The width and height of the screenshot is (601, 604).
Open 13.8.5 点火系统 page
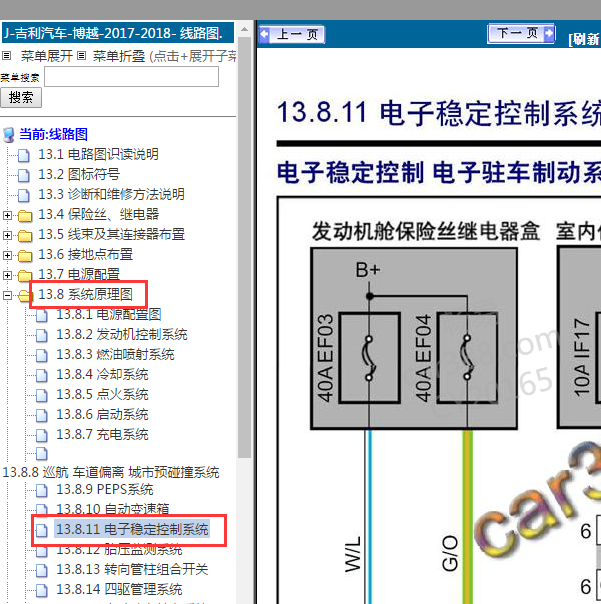click(102, 394)
